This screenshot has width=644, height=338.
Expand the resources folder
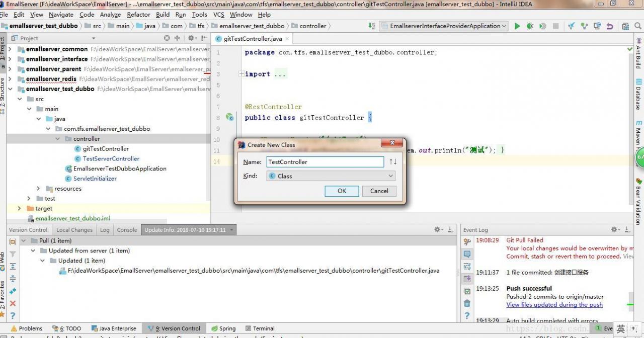point(39,189)
